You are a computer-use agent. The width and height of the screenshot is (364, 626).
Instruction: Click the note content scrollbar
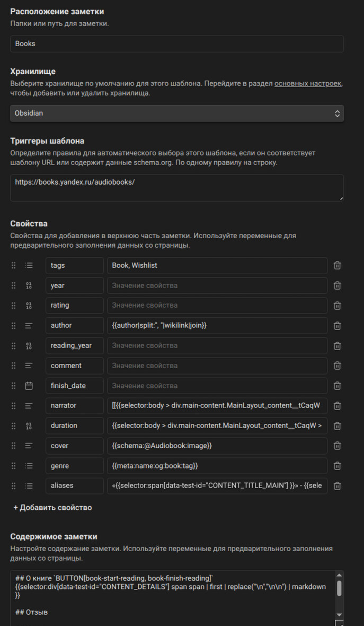tap(339, 588)
